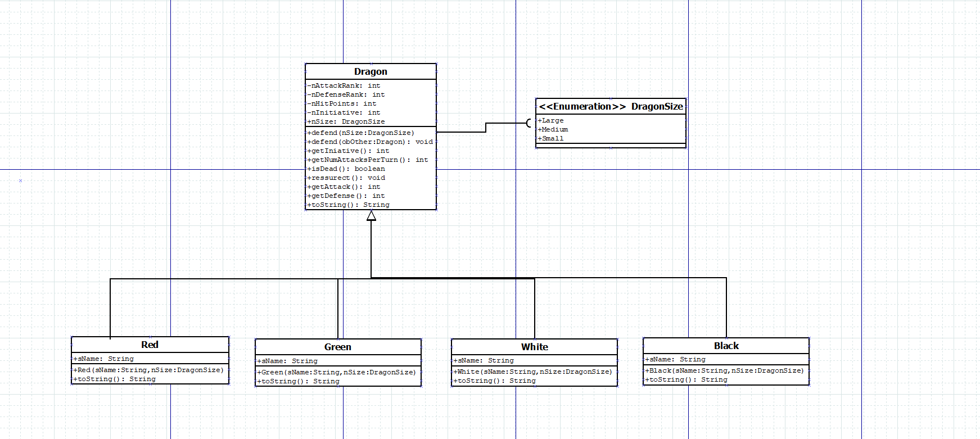Select the White(sName:String,nSize:DragonSize) constructor
Viewport: 980px width, 439px height.
(x=533, y=372)
